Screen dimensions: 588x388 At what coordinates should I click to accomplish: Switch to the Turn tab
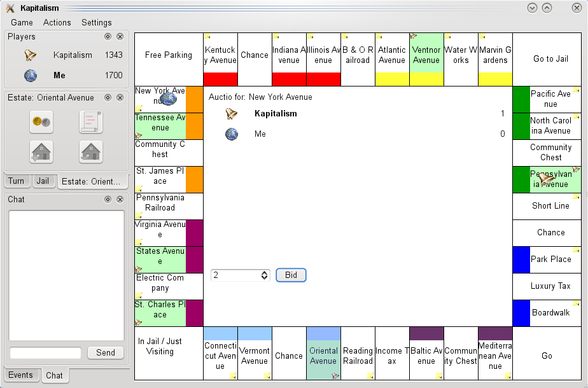click(16, 181)
